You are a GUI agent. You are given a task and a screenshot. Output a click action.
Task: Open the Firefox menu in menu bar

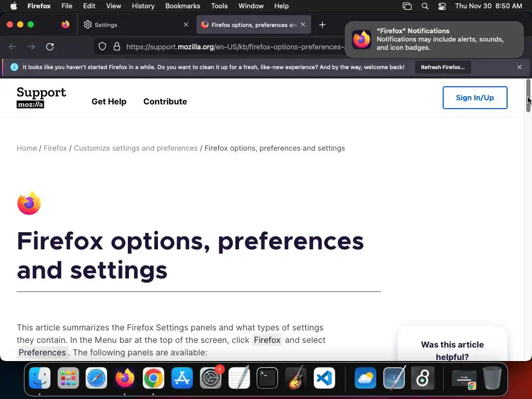[39, 6]
